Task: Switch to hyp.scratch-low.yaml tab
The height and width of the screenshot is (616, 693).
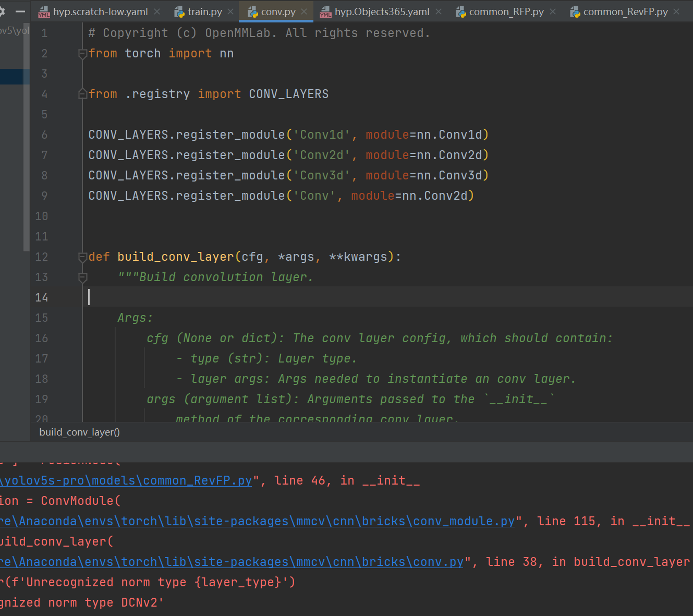Action: tap(100, 11)
